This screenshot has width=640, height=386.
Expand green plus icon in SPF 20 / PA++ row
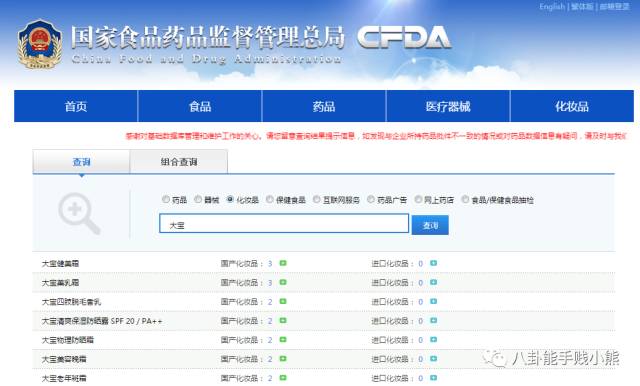(x=283, y=321)
